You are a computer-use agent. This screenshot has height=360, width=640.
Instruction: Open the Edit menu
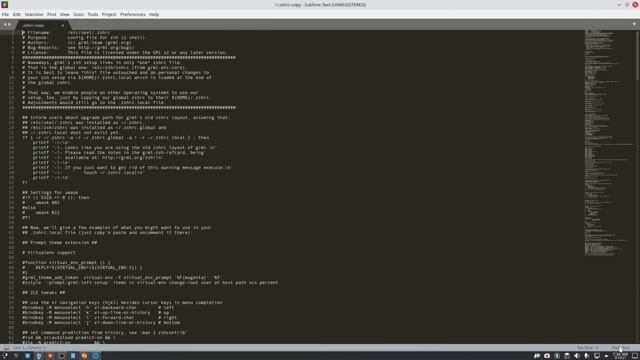[16, 14]
